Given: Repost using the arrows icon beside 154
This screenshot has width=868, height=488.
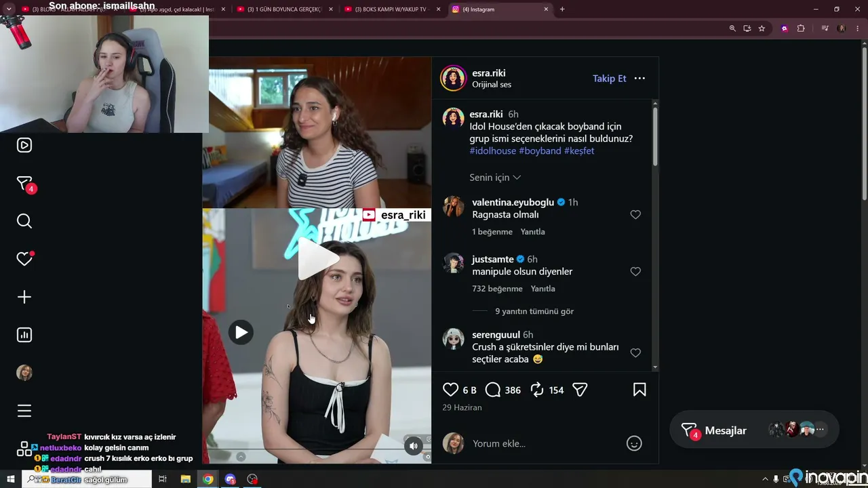Looking at the screenshot, I should (x=536, y=390).
